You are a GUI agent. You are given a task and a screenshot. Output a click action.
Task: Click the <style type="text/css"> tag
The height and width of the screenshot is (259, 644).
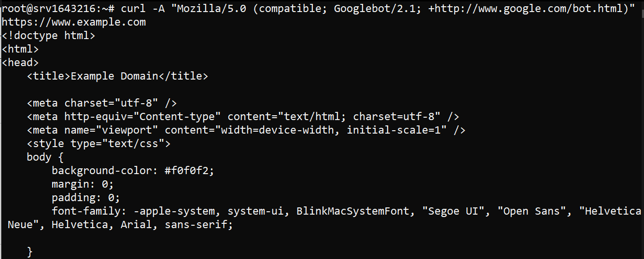(x=98, y=144)
